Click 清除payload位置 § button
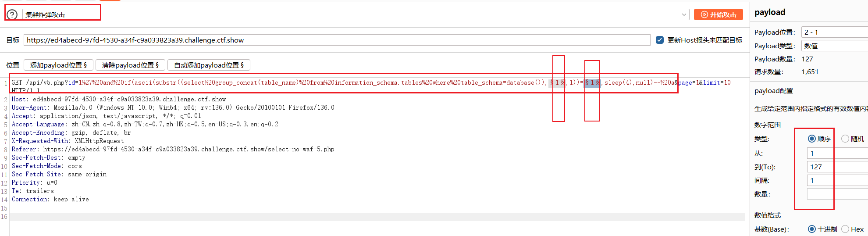 pyautogui.click(x=130, y=65)
